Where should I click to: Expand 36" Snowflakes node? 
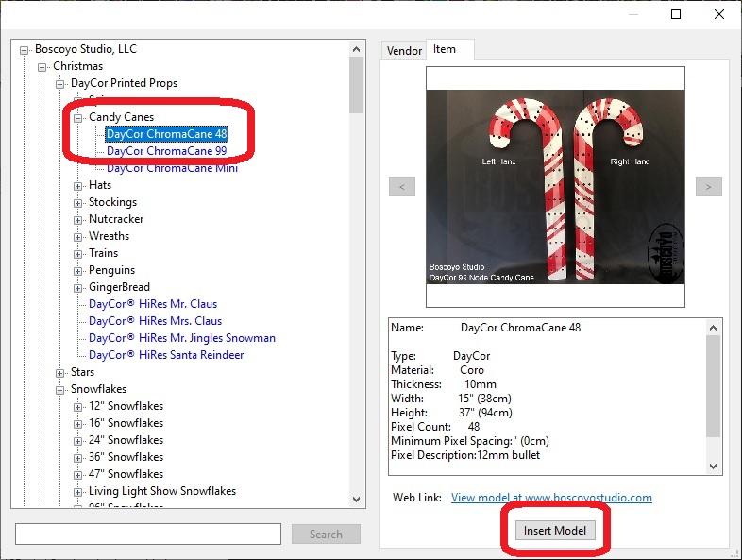point(77,458)
